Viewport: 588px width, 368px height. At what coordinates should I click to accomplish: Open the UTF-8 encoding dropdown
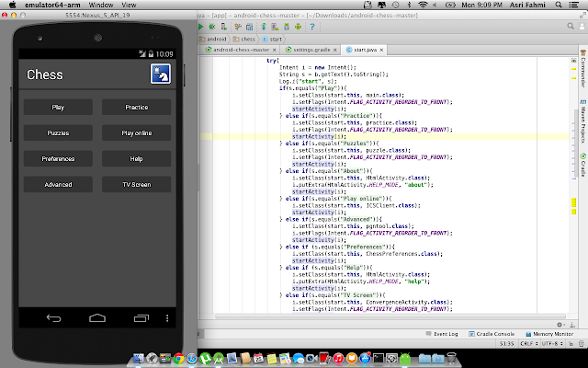[552, 343]
